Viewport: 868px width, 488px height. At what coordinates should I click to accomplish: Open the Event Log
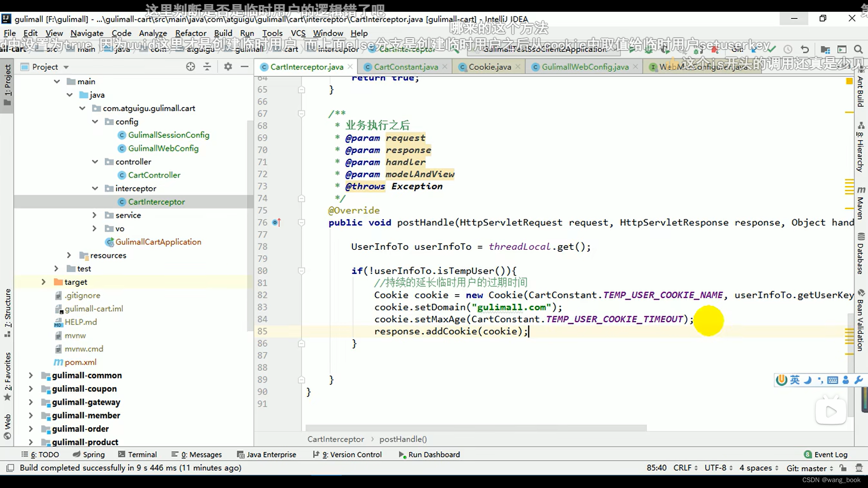point(826,455)
